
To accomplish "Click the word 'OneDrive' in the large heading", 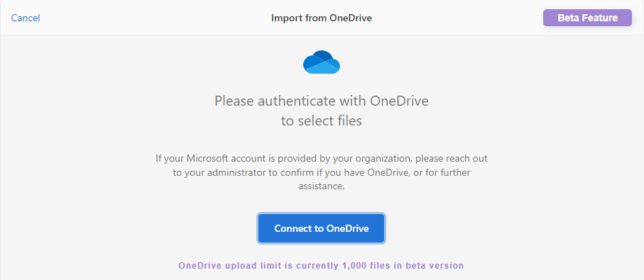I will click(399, 101).
